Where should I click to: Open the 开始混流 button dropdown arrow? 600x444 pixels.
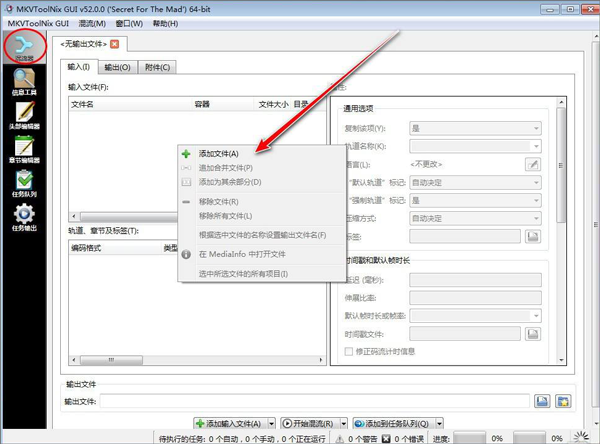pos(344,423)
